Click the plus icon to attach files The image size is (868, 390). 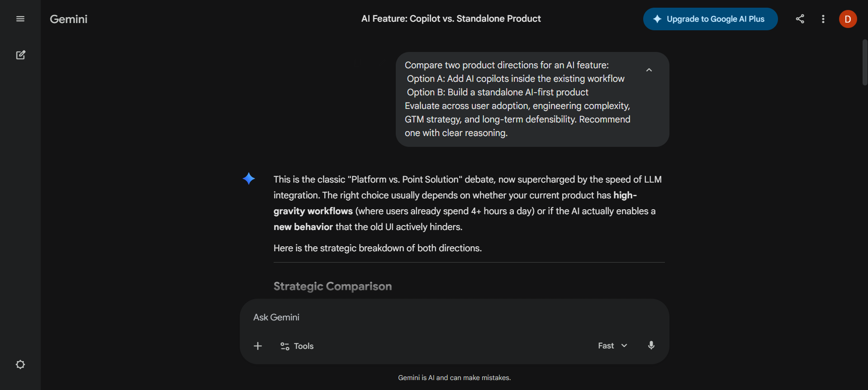(x=257, y=346)
